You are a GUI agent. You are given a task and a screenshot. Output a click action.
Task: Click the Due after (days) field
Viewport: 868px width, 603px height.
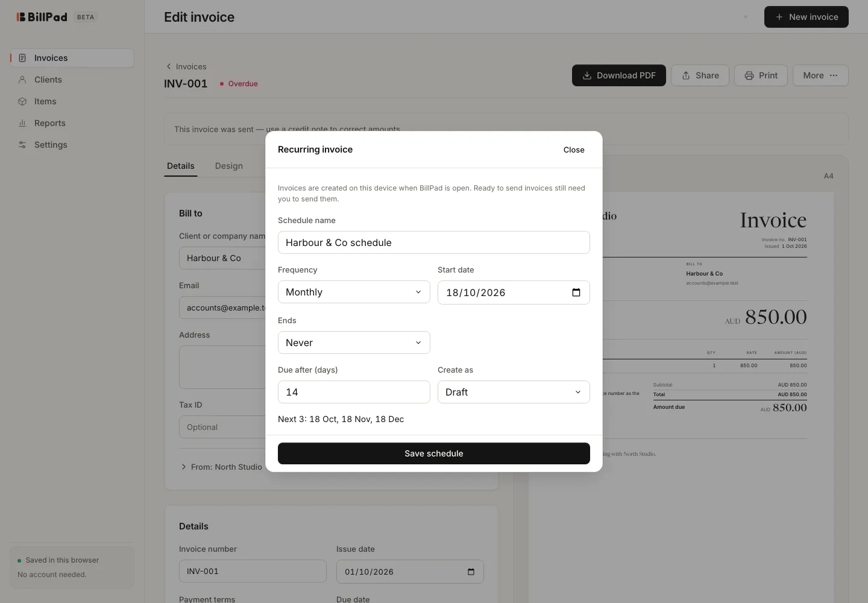coord(354,392)
